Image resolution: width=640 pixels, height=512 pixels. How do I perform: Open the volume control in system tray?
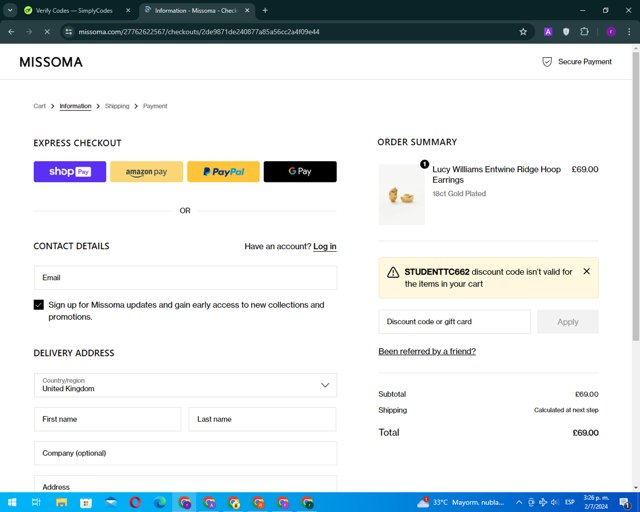554,502
